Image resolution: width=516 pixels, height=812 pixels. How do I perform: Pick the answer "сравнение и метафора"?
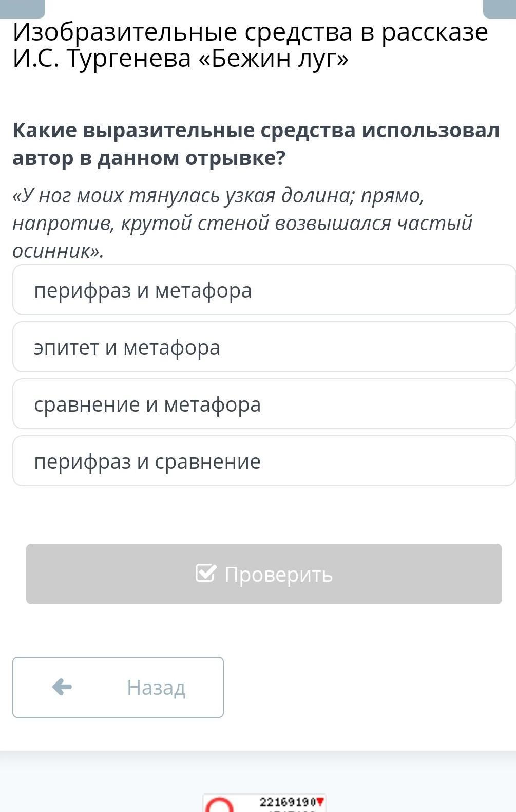(x=263, y=404)
